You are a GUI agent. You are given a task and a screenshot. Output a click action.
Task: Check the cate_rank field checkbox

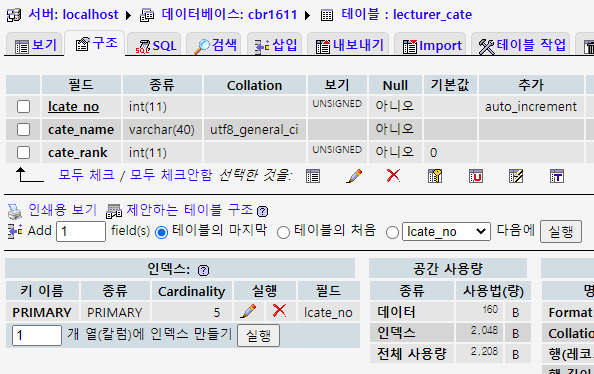(23, 153)
